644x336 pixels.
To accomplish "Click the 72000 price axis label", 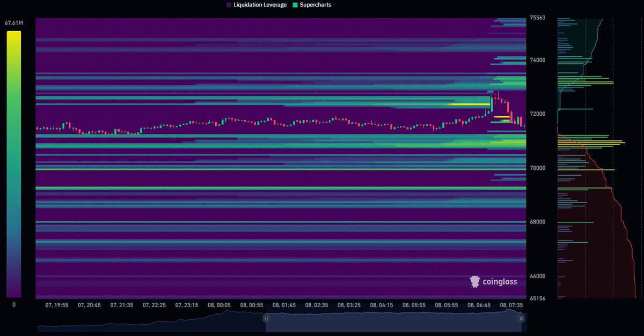I will [x=538, y=114].
